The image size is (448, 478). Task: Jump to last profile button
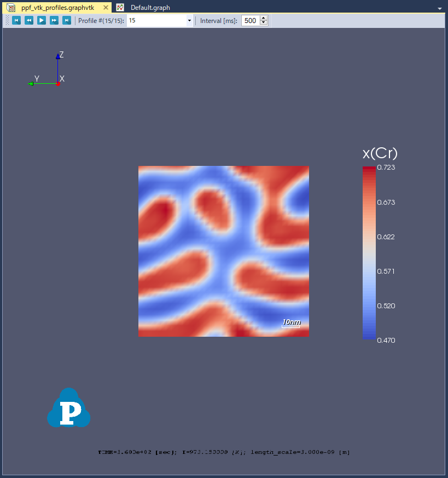click(67, 20)
